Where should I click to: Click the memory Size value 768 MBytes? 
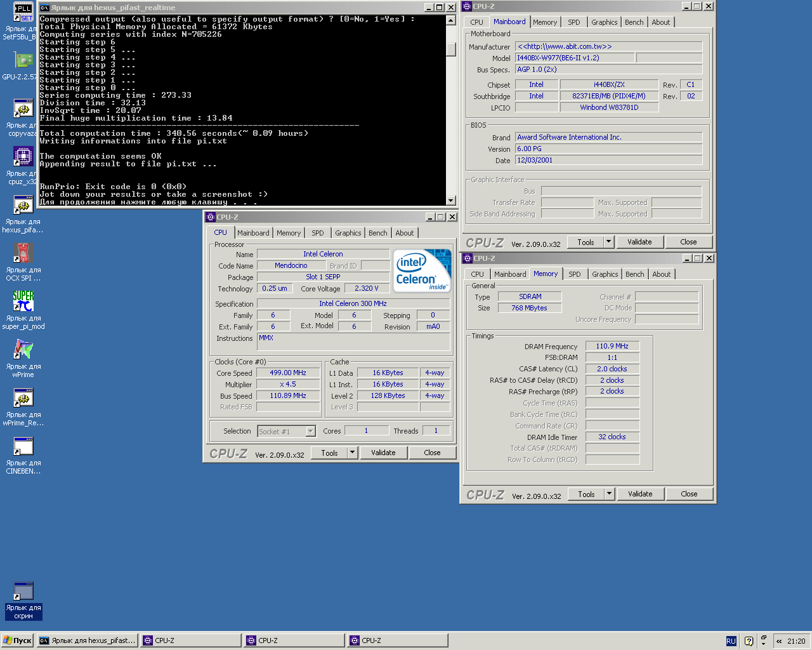[530, 308]
